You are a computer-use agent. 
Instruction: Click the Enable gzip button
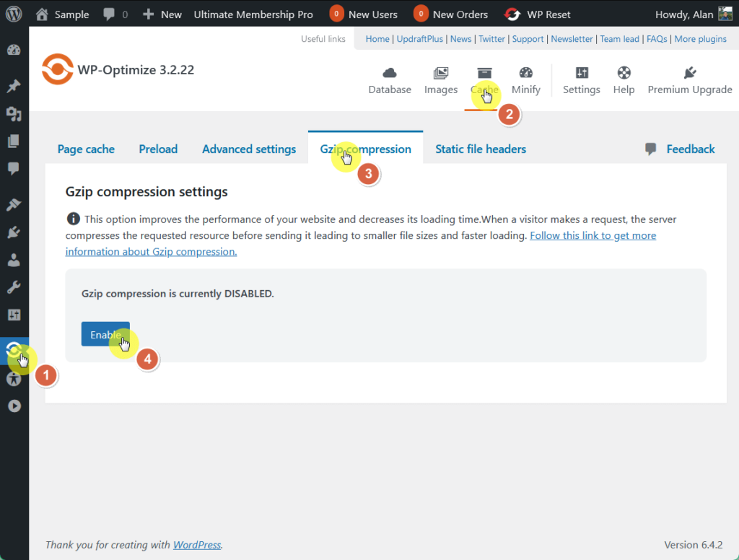click(x=105, y=334)
